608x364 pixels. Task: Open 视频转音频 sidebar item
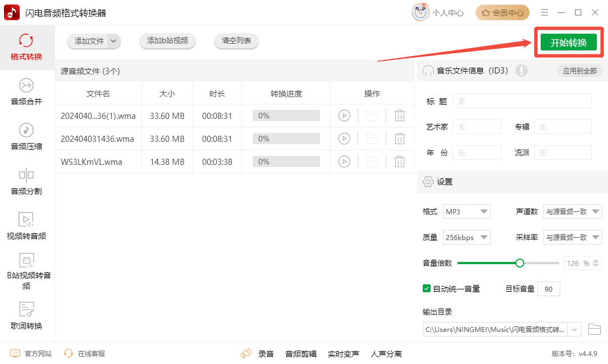(x=26, y=227)
